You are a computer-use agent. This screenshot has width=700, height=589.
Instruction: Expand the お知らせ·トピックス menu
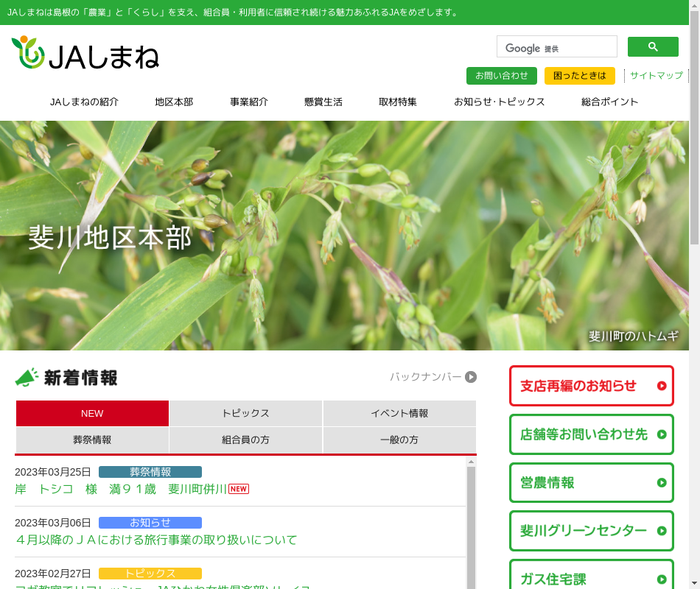(499, 102)
